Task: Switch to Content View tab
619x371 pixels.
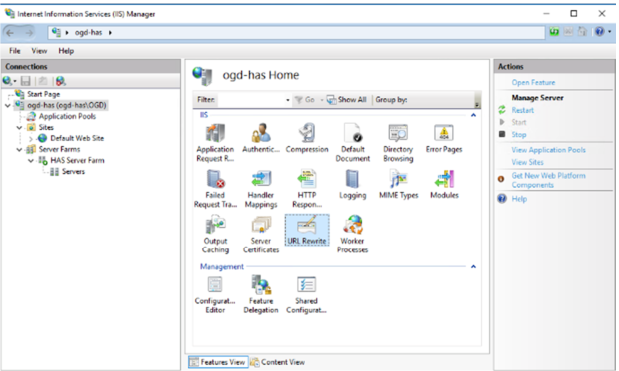Action: pos(278,362)
